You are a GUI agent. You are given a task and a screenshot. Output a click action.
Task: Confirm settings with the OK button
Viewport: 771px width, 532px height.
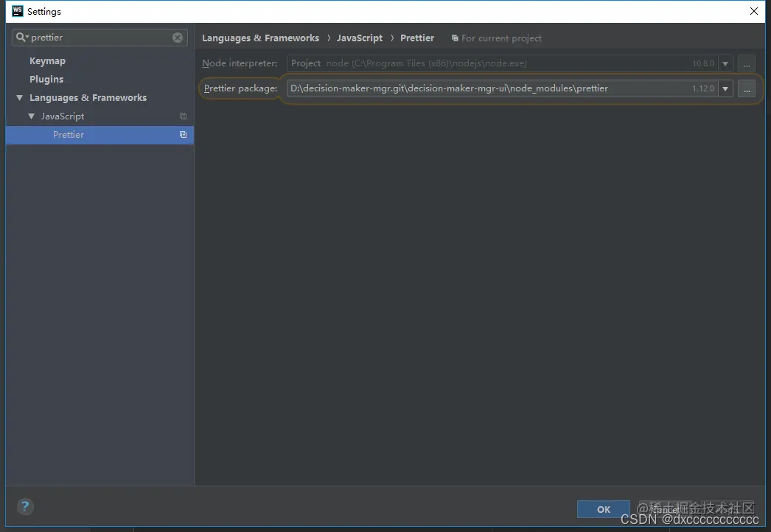point(604,509)
